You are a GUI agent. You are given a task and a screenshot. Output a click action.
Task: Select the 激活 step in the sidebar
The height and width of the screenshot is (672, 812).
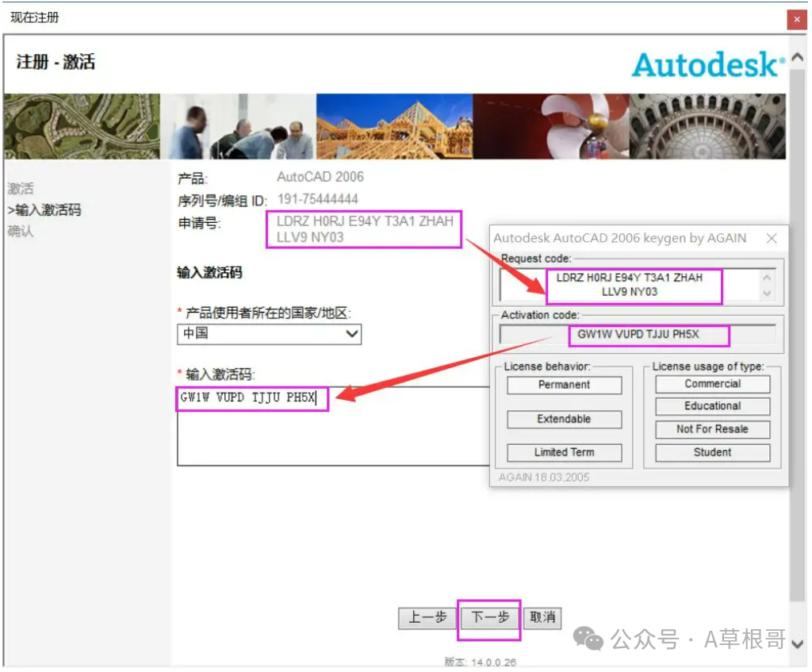[x=21, y=189]
